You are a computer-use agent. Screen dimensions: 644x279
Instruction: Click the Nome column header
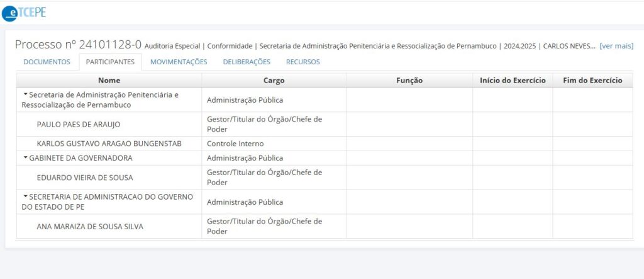109,80
